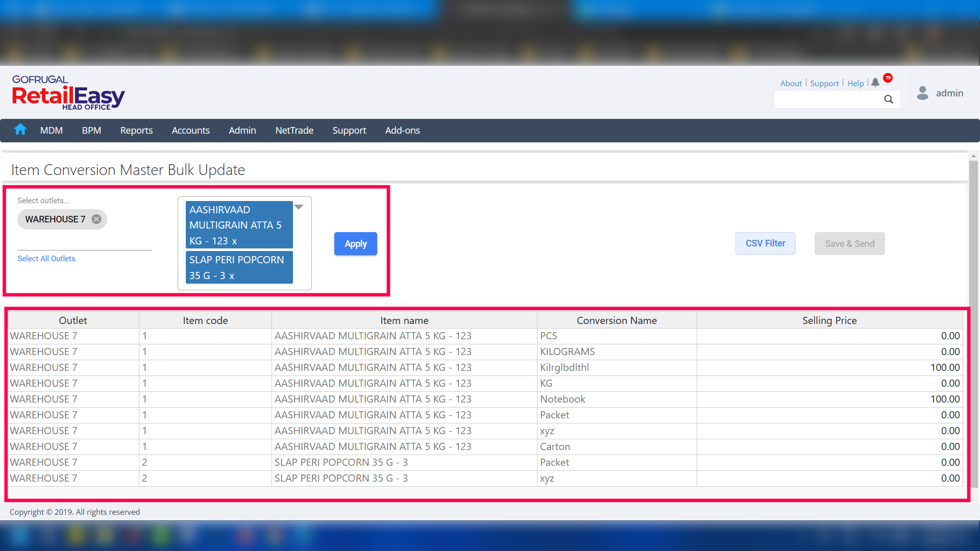Viewport: 980px width, 551px height.
Task: Open the Reports menu
Action: [x=136, y=131]
